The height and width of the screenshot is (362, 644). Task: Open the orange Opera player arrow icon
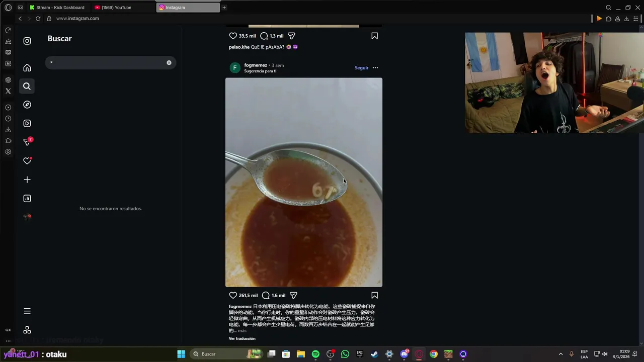click(599, 19)
